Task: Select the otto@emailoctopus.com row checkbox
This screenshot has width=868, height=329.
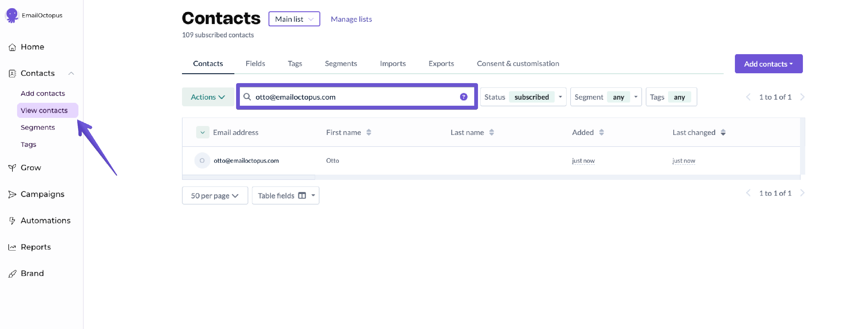Action: tap(202, 161)
